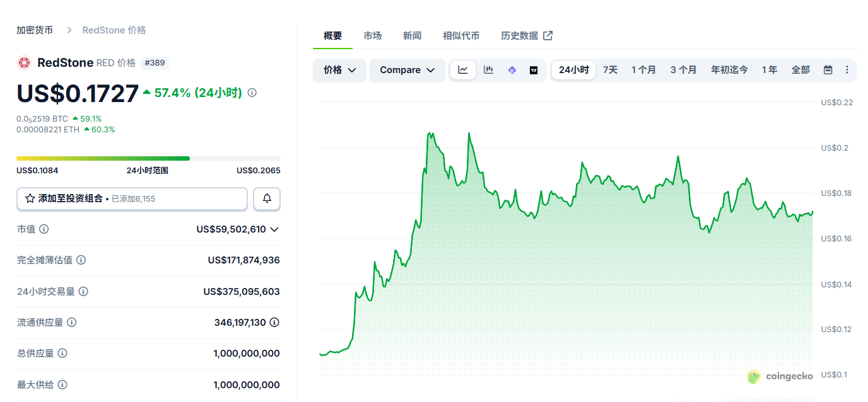Switch to line chart view
Image resolution: width=868 pixels, height=402 pixels.
click(463, 70)
